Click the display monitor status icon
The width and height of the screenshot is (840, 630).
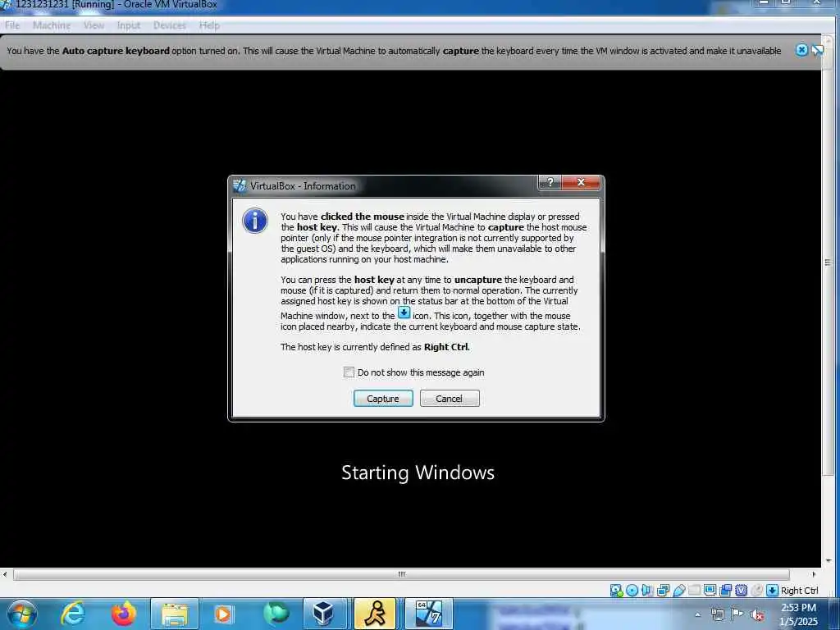tap(710, 591)
